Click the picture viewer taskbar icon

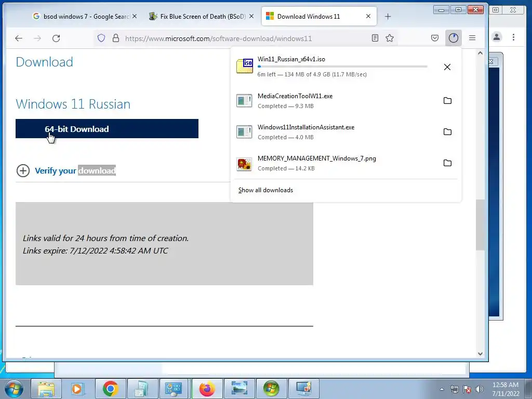[x=239, y=389]
